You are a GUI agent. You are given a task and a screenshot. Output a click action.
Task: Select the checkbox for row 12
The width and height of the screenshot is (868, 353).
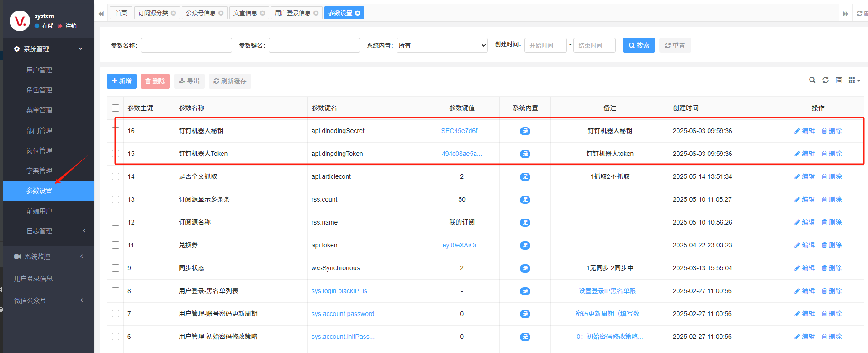[x=116, y=222]
